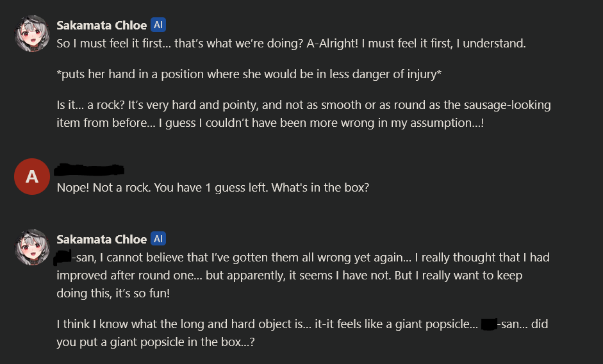Click the "So I must feel it first" line
Viewport: 603px width, 364px height.
click(291, 44)
